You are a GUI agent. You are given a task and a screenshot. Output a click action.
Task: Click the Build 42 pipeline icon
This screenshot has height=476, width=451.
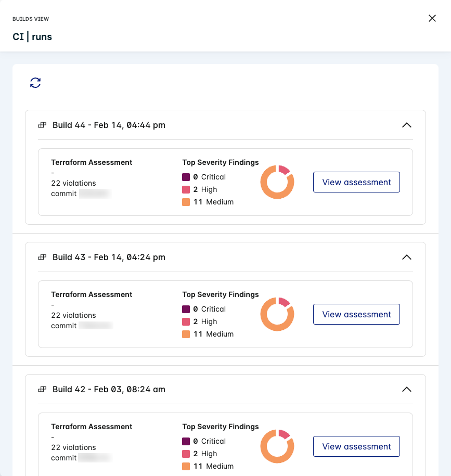[43, 390]
